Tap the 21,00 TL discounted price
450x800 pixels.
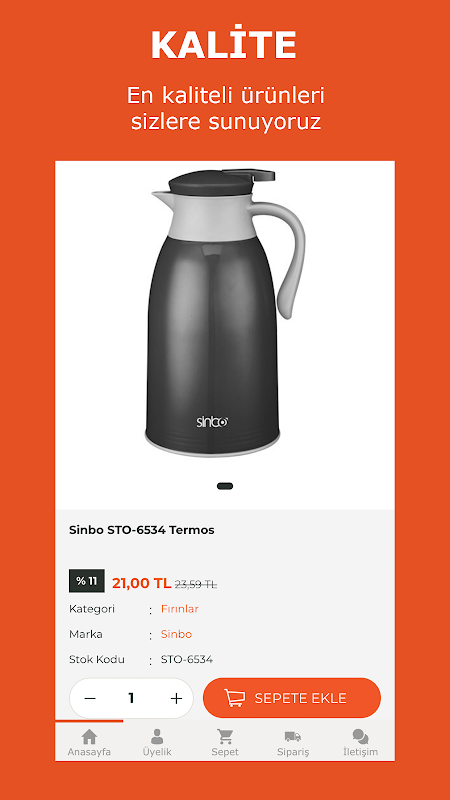141,583
